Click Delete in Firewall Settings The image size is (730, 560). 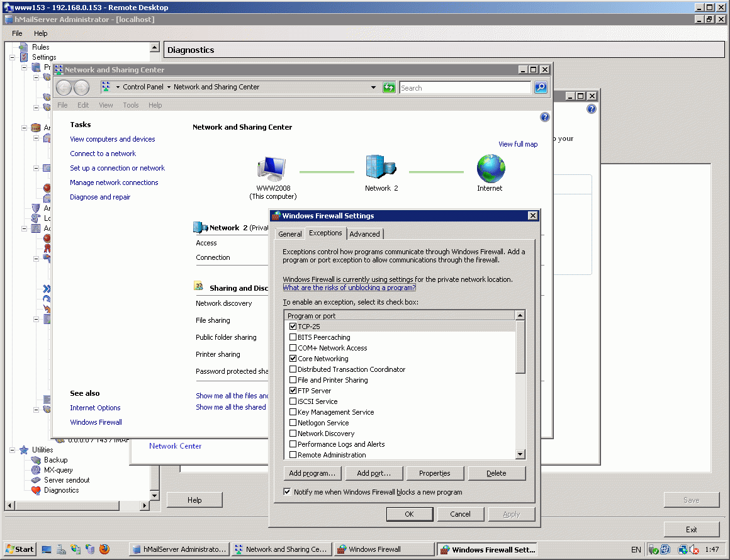click(x=497, y=473)
